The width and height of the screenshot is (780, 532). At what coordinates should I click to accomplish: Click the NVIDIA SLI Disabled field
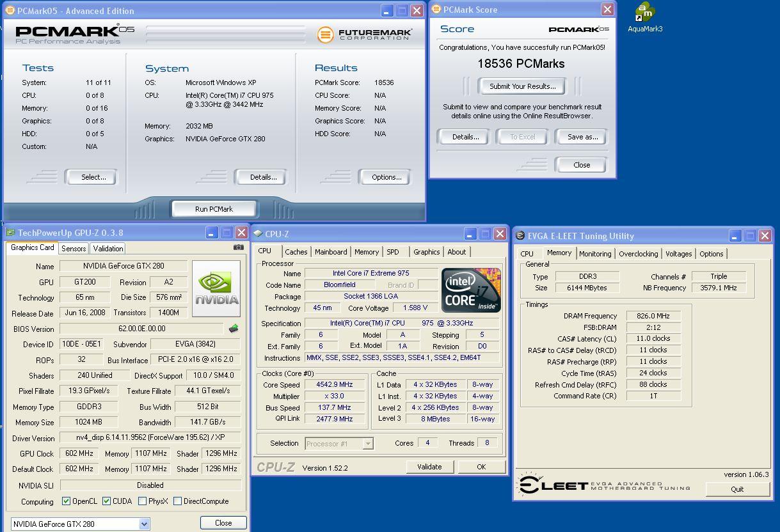pyautogui.click(x=150, y=485)
